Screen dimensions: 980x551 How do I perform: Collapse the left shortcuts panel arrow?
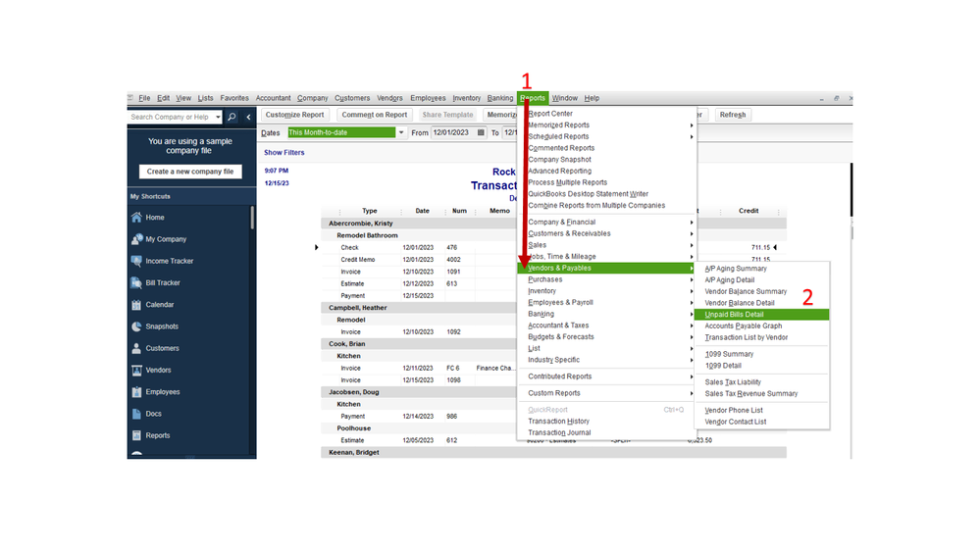248,117
